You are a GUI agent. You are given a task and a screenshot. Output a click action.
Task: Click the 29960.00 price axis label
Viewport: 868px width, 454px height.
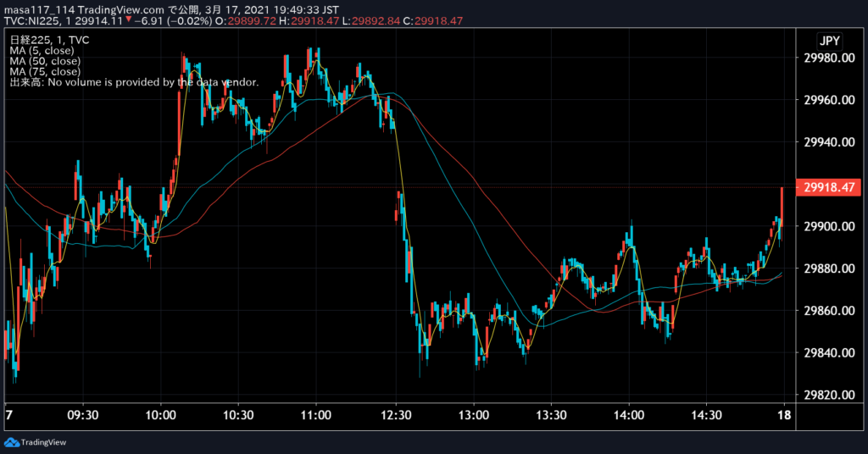tap(829, 100)
